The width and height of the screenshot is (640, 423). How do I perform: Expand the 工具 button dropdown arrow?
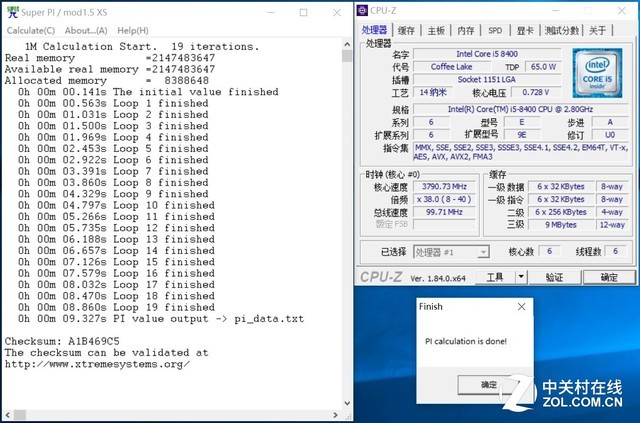(x=521, y=277)
